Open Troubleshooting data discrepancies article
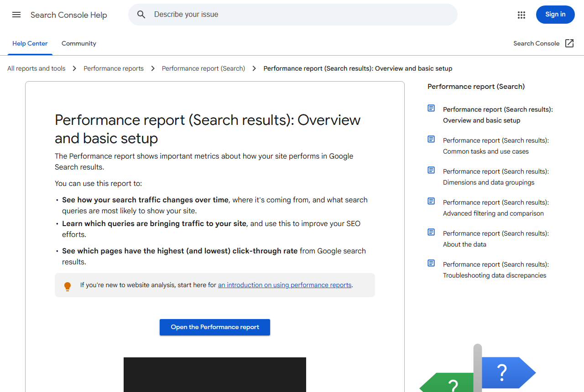Screen dimensions: 584x392 (x=496, y=270)
